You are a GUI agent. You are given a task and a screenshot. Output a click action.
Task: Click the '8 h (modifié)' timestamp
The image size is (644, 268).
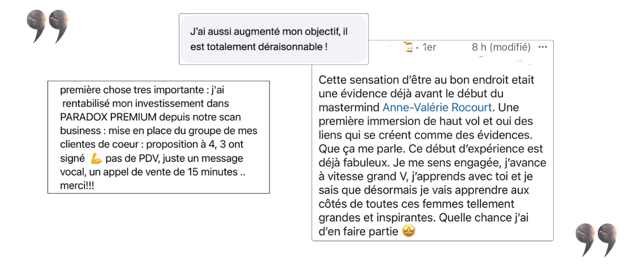(x=501, y=48)
